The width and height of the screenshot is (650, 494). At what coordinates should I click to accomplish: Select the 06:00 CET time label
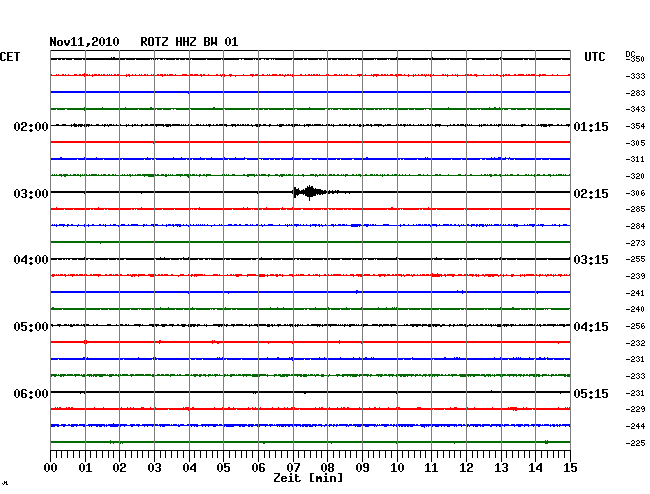pyautogui.click(x=31, y=393)
